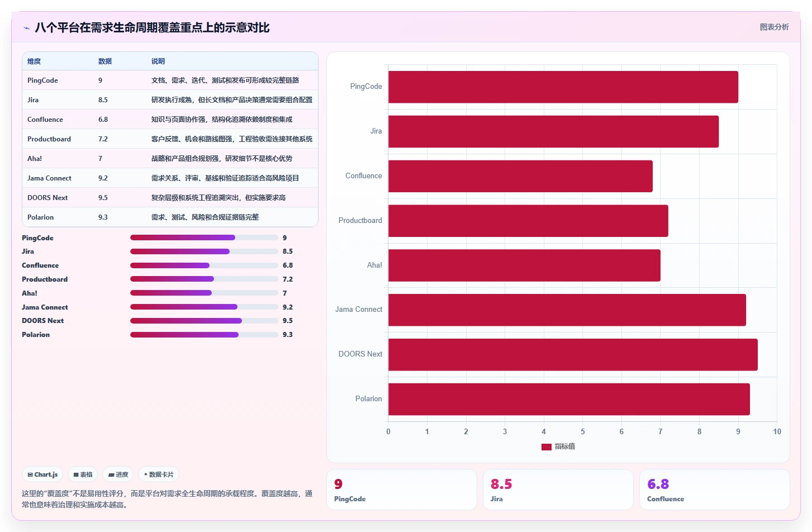Click the description starting 复杂层级和系统工程

point(219,198)
